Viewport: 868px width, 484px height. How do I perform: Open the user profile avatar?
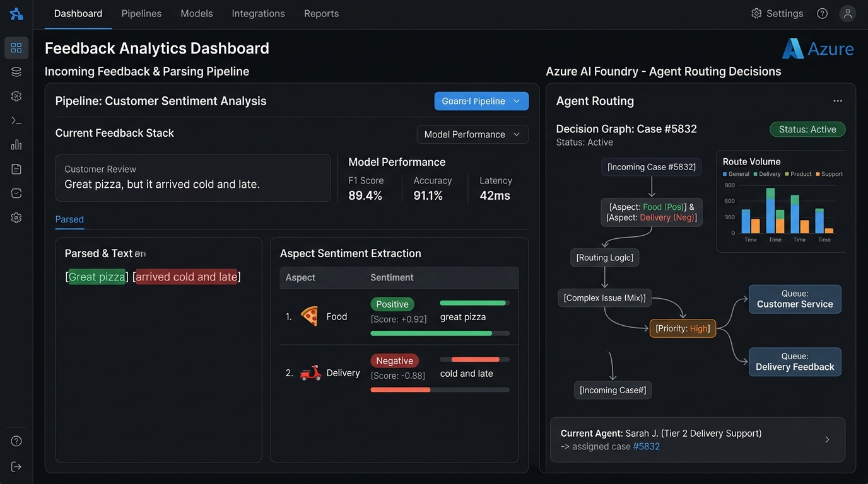click(x=847, y=13)
